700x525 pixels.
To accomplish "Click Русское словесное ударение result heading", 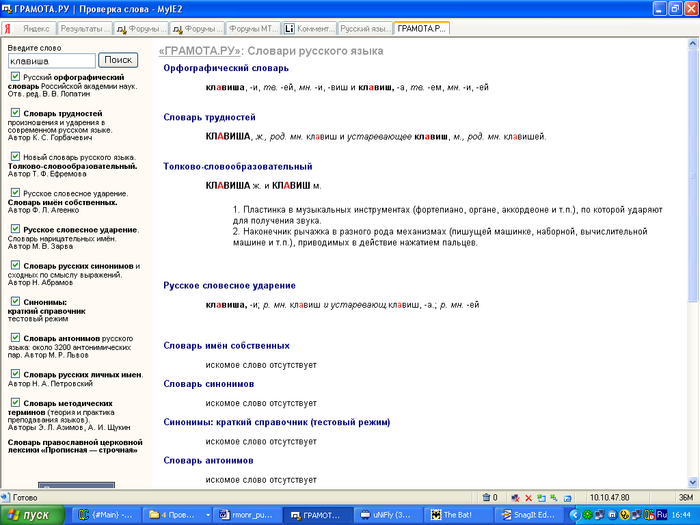I will (x=229, y=286).
